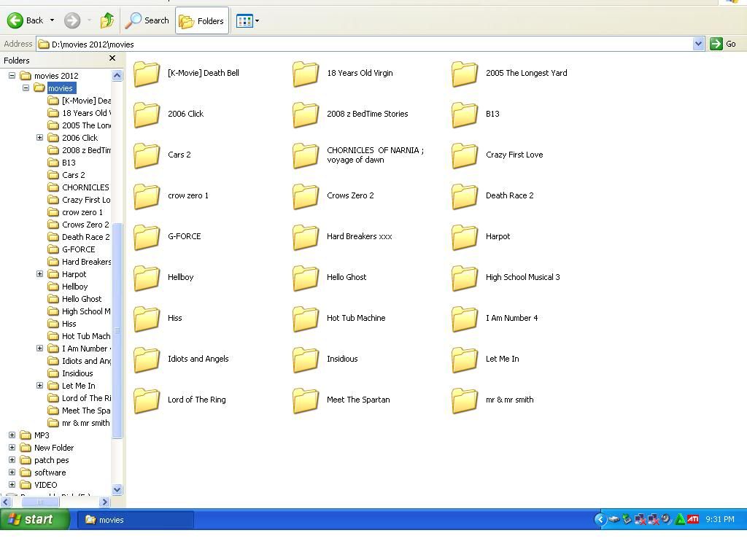The image size is (747, 560).
Task: Expand the patch pes tree node
Action: click(x=12, y=460)
